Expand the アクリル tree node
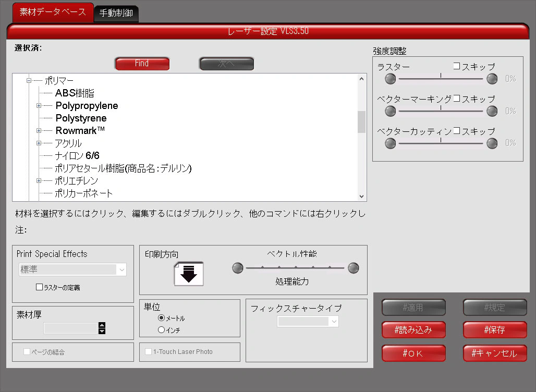 [39, 143]
